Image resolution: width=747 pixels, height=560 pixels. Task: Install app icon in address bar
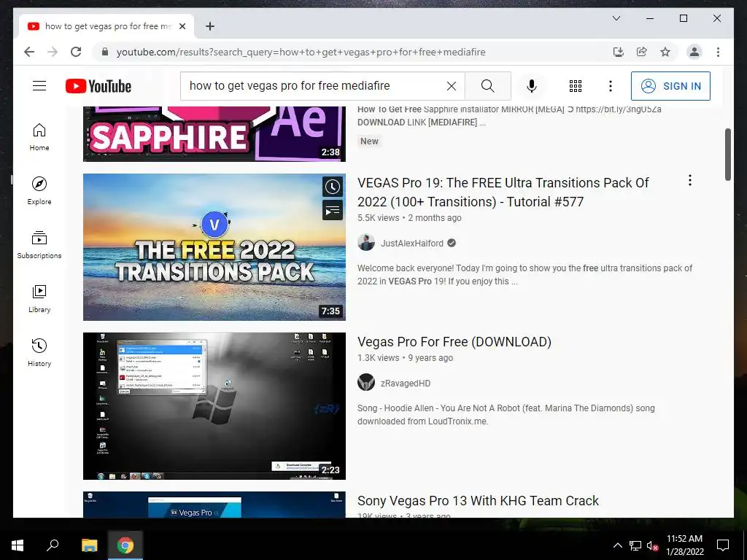tap(619, 52)
